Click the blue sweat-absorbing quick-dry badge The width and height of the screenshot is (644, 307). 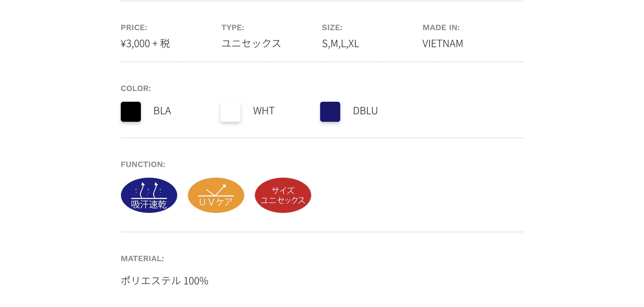pyautogui.click(x=149, y=195)
